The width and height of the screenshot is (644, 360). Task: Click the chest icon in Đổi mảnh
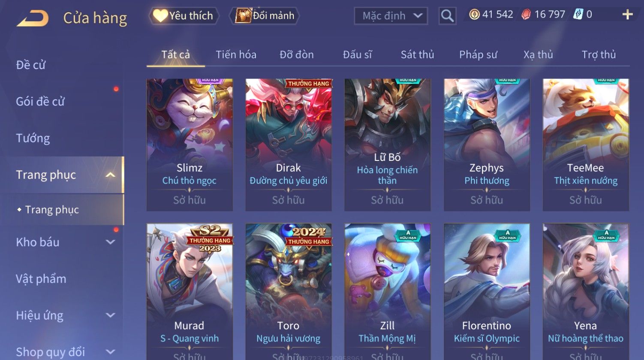point(243,16)
